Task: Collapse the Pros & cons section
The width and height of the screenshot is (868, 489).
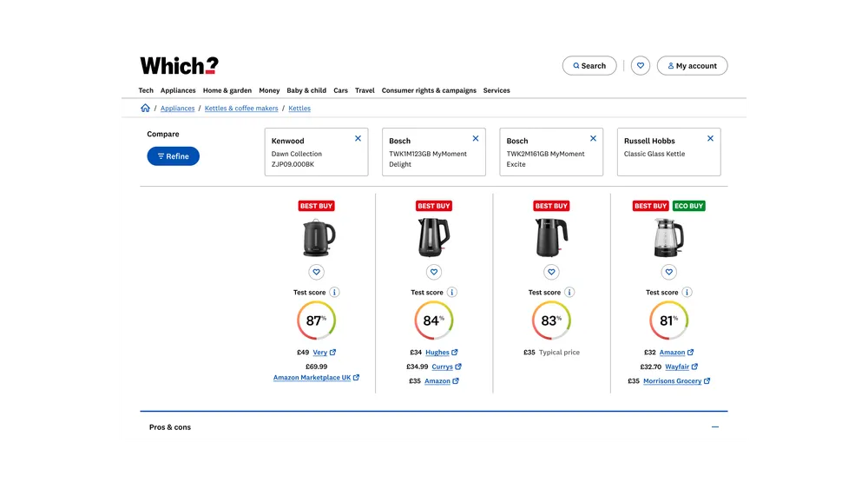Action: 715,427
